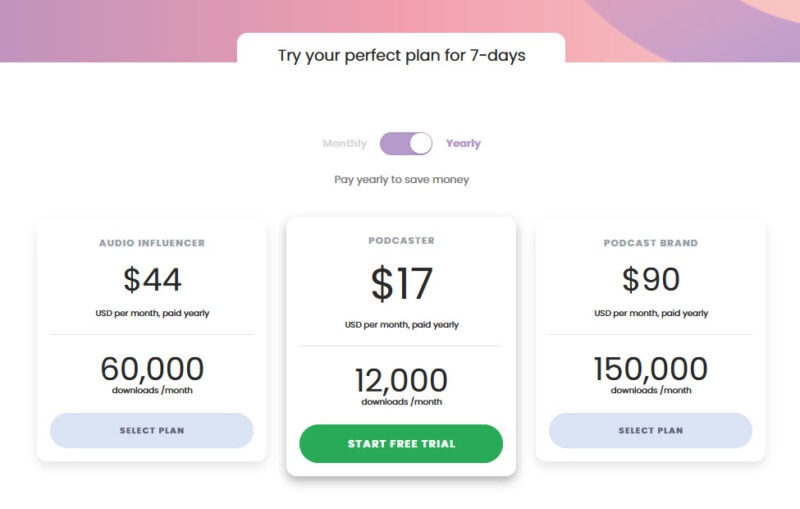Select the Monthly billing label
Screen dimensions: 800x509
pyautogui.click(x=345, y=143)
